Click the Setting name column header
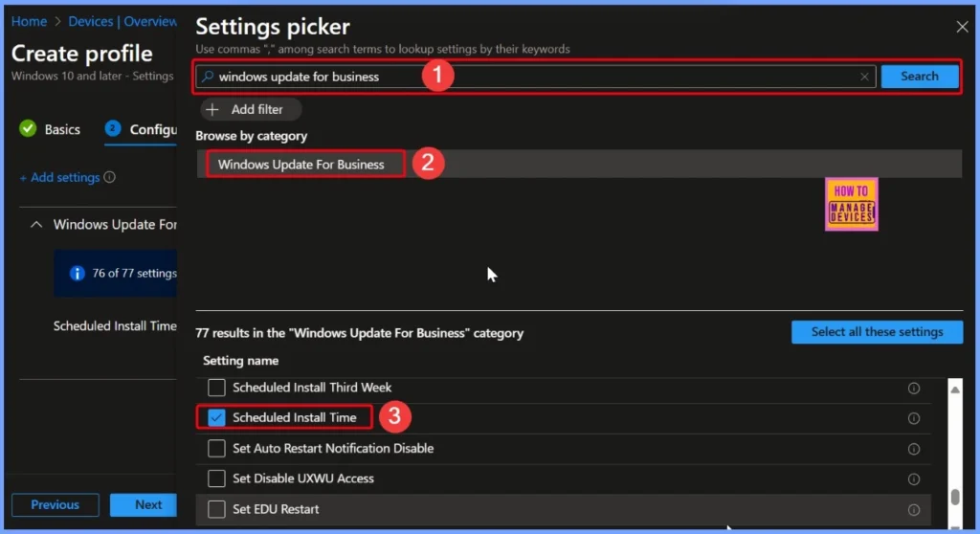Viewport: 980px width, 534px height. pyautogui.click(x=240, y=361)
